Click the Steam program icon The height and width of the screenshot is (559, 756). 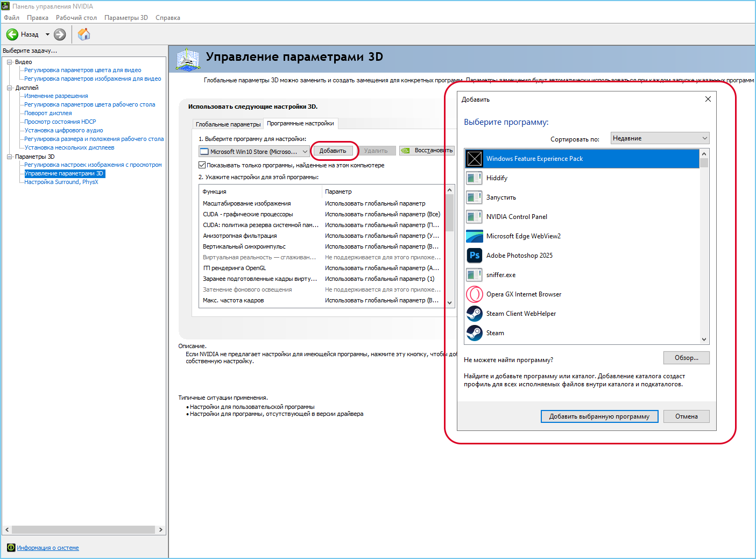point(474,333)
